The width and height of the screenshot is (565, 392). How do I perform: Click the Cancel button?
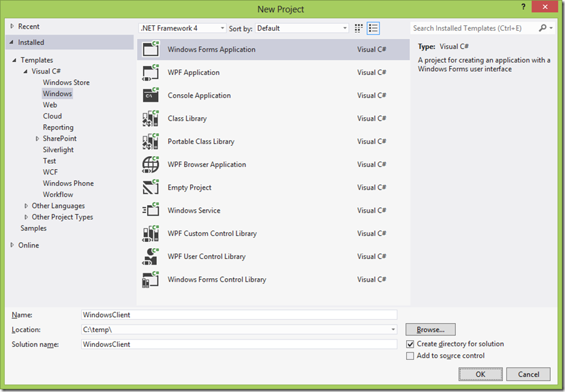click(528, 374)
